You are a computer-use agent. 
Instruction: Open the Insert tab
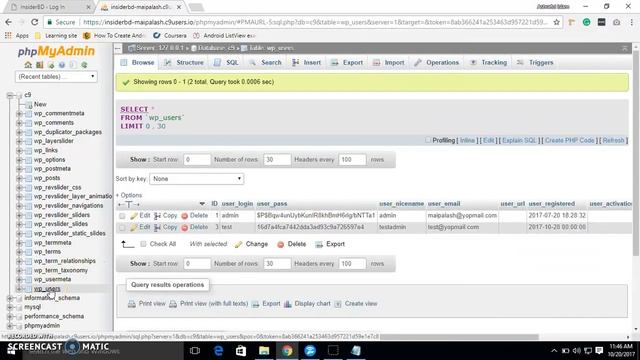(x=307, y=62)
